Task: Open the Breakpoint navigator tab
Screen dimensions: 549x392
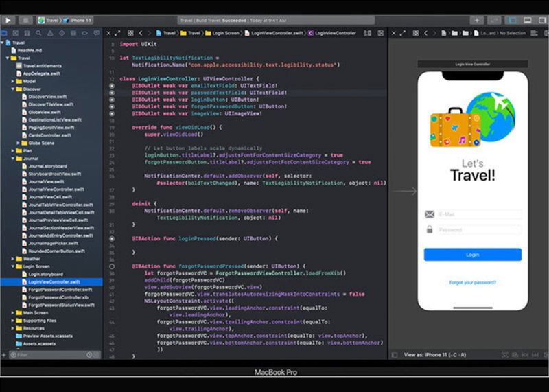Action: click(x=84, y=33)
